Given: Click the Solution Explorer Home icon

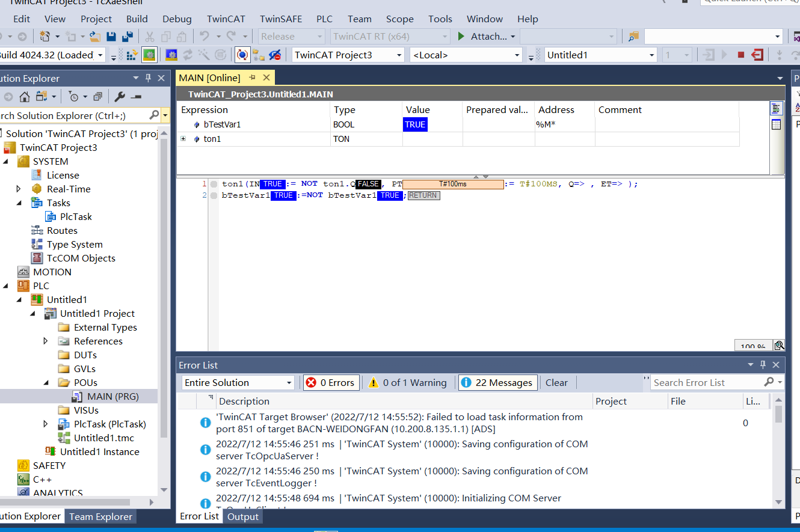Looking at the screenshot, I should pos(24,97).
